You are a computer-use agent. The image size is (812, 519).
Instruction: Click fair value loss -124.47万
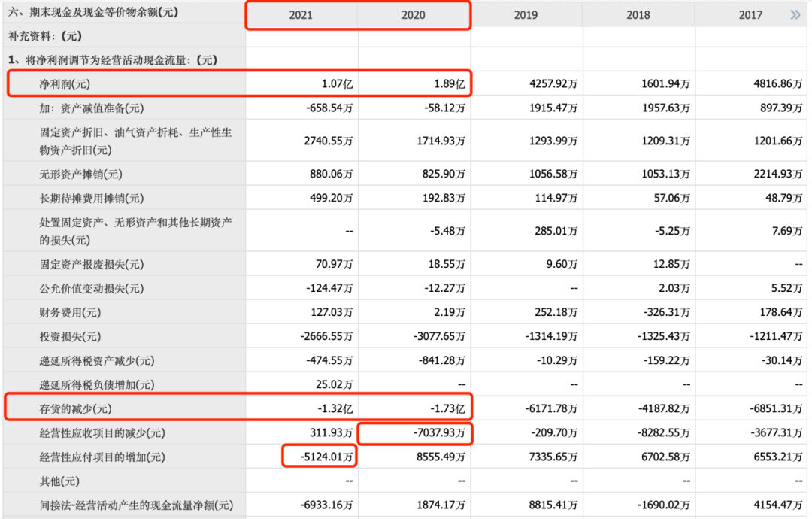pyautogui.click(x=329, y=289)
